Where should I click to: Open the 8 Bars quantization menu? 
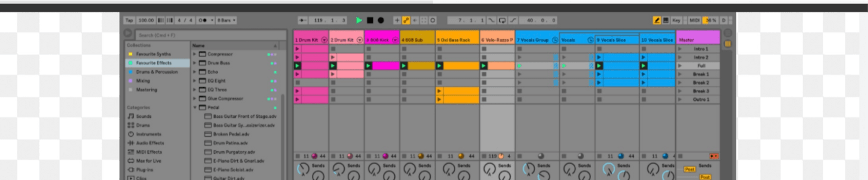pyautogui.click(x=226, y=20)
